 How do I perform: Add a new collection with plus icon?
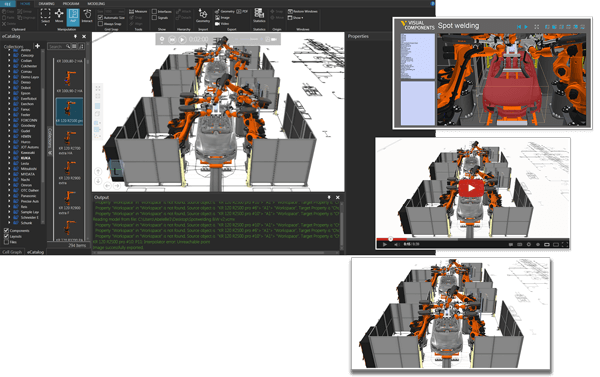[x=38, y=46]
